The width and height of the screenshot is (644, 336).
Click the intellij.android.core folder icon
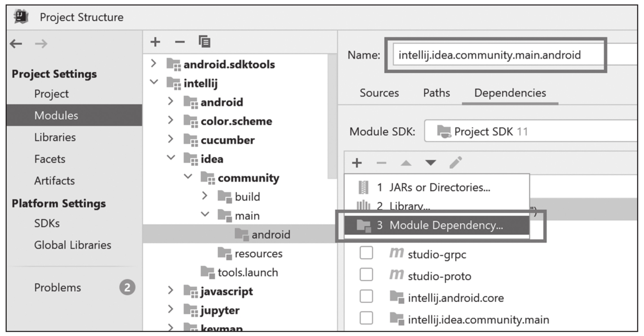[397, 297]
